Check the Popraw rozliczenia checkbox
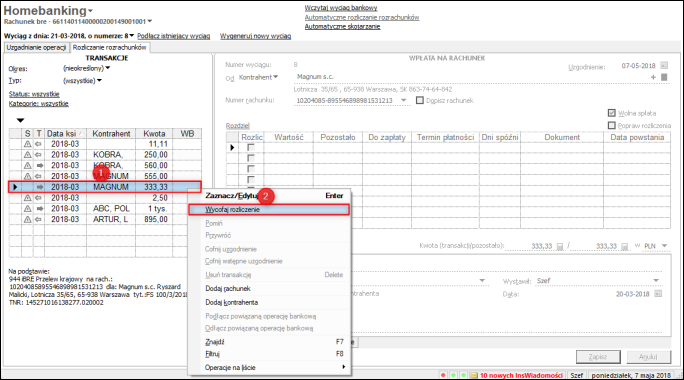Image resolution: width=684 pixels, height=380 pixels. [612, 126]
